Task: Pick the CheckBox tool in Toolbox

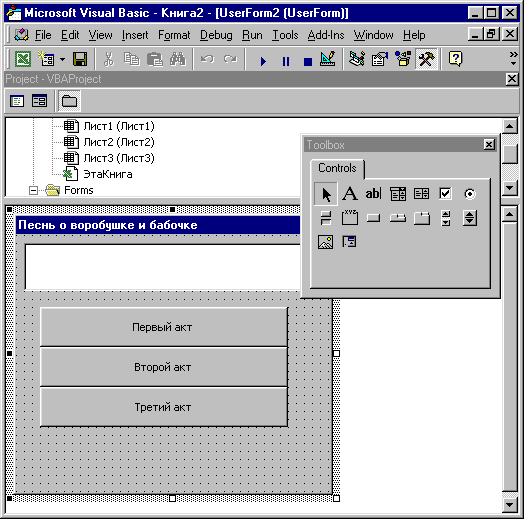Action: 445,194
